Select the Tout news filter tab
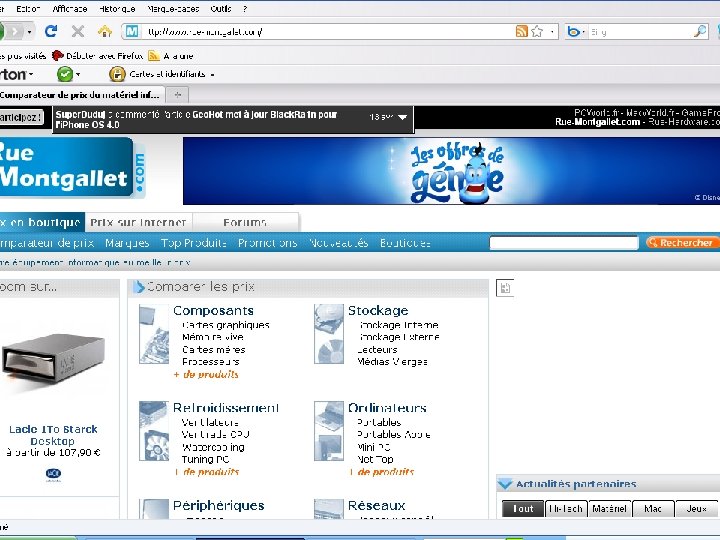The image size is (720, 540). point(523,509)
